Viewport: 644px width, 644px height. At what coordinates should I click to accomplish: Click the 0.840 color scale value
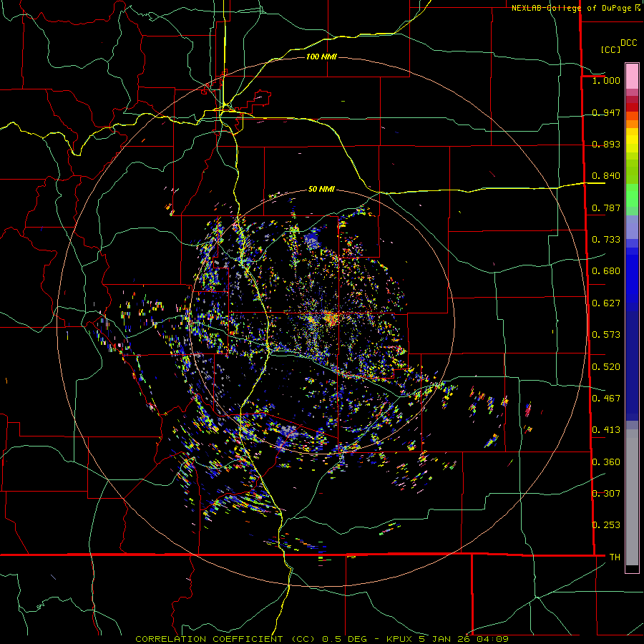606,176
